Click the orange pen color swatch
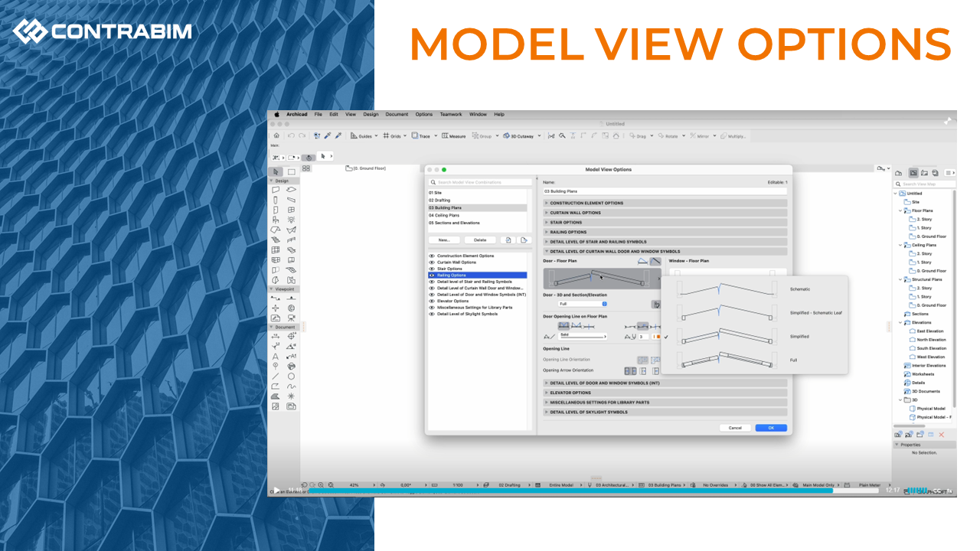 pos(658,336)
